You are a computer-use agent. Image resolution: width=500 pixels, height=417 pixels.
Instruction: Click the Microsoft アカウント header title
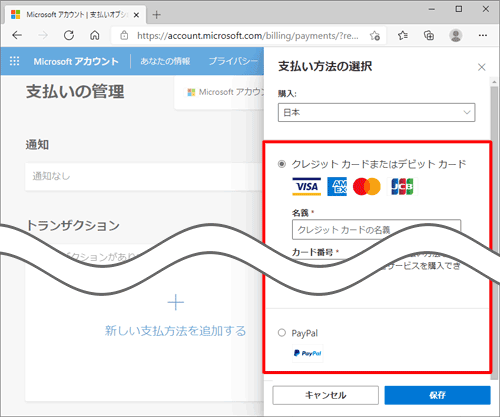pyautogui.click(x=76, y=61)
